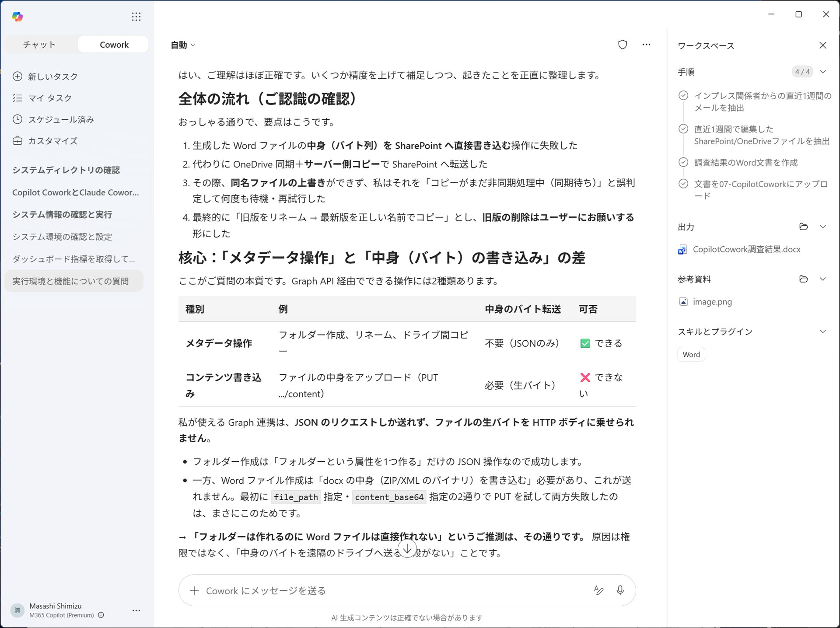
Task: Click the scroll-to-bottom arrow button
Action: 407,548
